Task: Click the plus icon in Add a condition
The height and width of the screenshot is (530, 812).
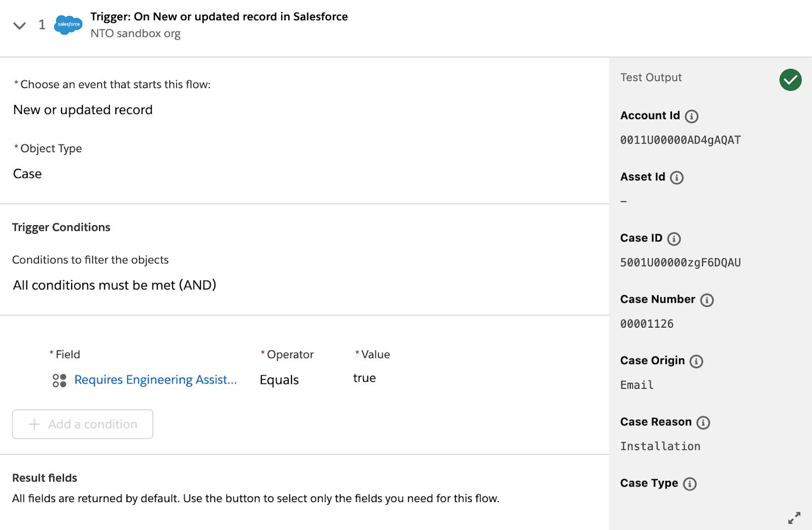Action: click(34, 424)
